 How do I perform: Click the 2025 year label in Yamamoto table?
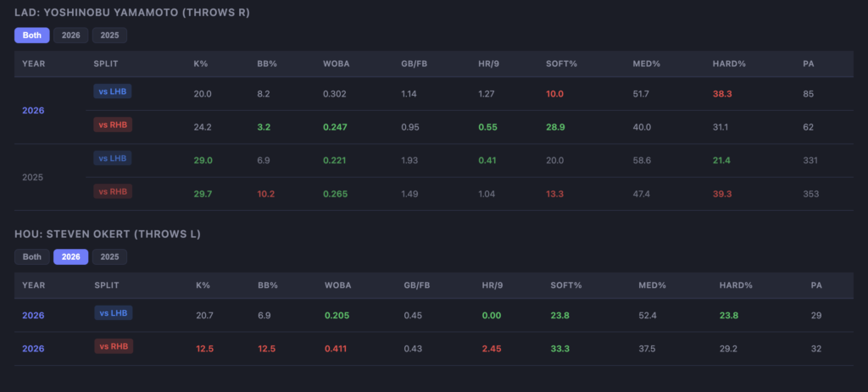(x=33, y=178)
